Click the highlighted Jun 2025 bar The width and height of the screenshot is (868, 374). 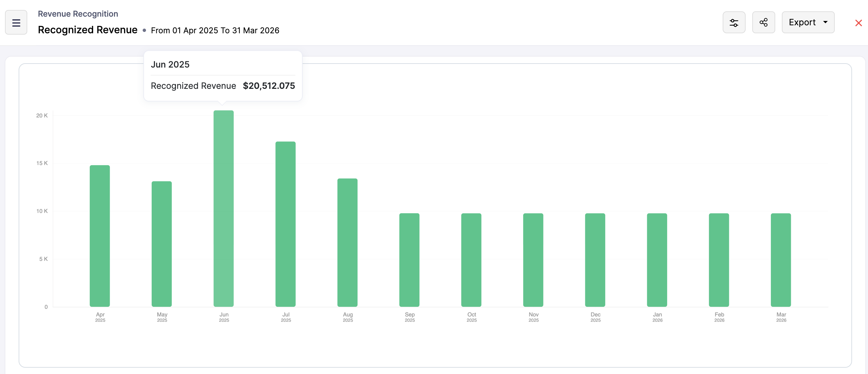tap(223, 209)
